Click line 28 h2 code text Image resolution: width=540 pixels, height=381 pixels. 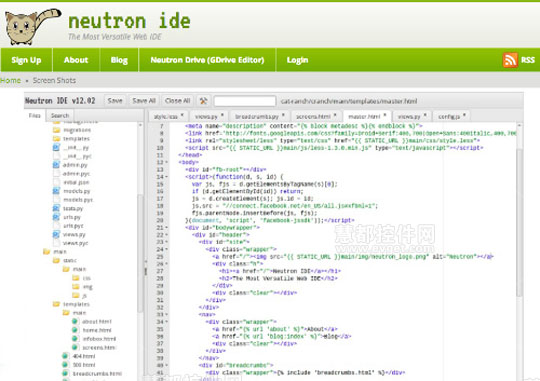[278, 278]
